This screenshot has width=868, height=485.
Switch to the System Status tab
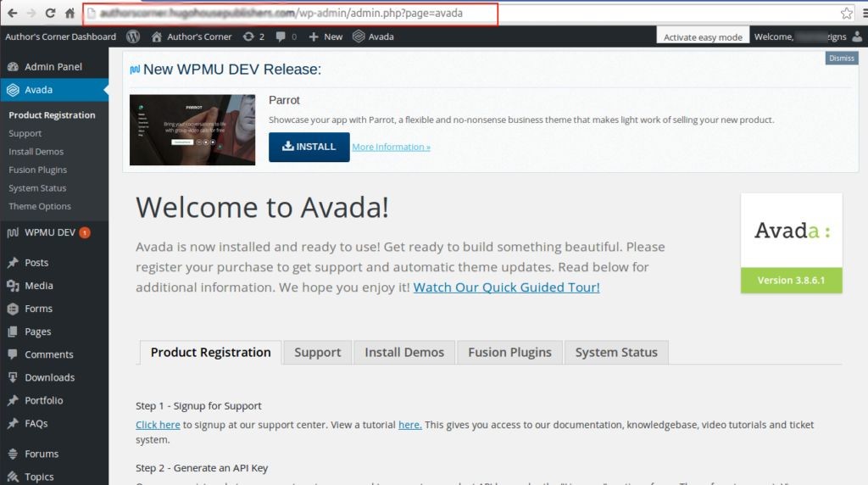(x=616, y=353)
